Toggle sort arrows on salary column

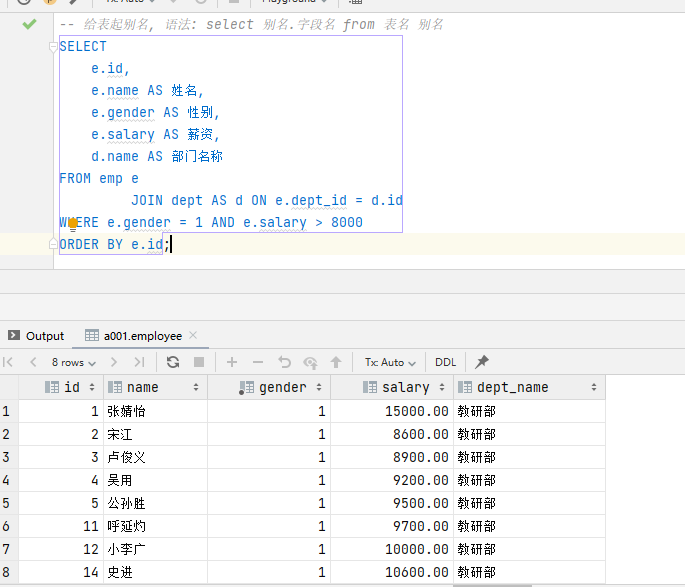pyautogui.click(x=441, y=387)
